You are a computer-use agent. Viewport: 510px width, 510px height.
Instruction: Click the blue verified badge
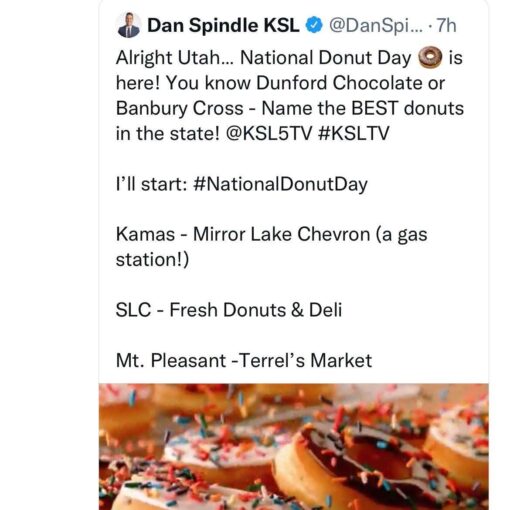tap(314, 25)
